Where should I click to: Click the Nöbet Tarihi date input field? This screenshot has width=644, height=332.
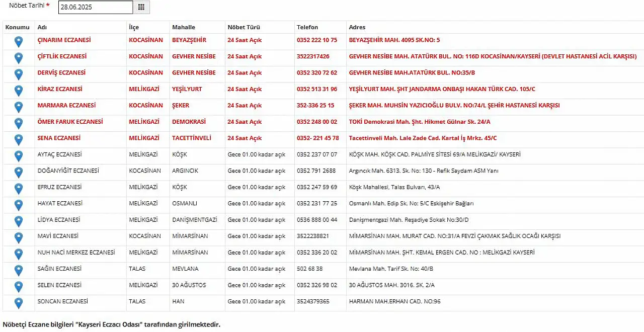(x=96, y=7)
